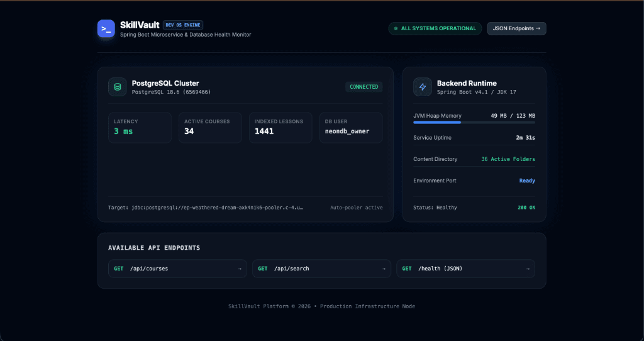The height and width of the screenshot is (341, 644).
Task: Click the PostgreSQL Cluster heading
Action: pos(165,83)
